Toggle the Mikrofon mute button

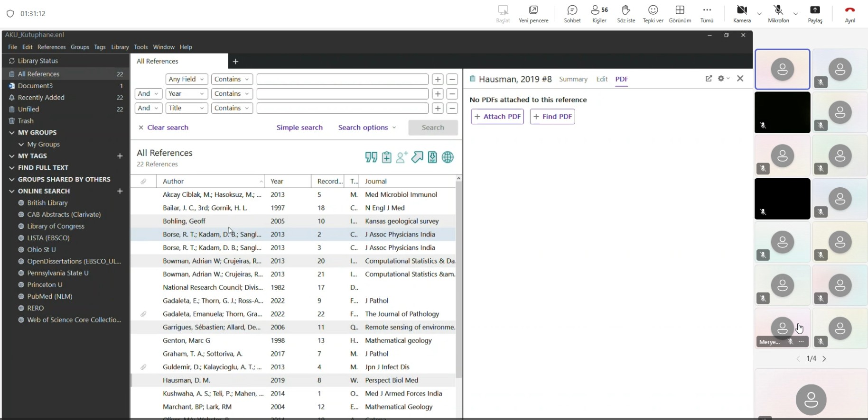point(778,14)
